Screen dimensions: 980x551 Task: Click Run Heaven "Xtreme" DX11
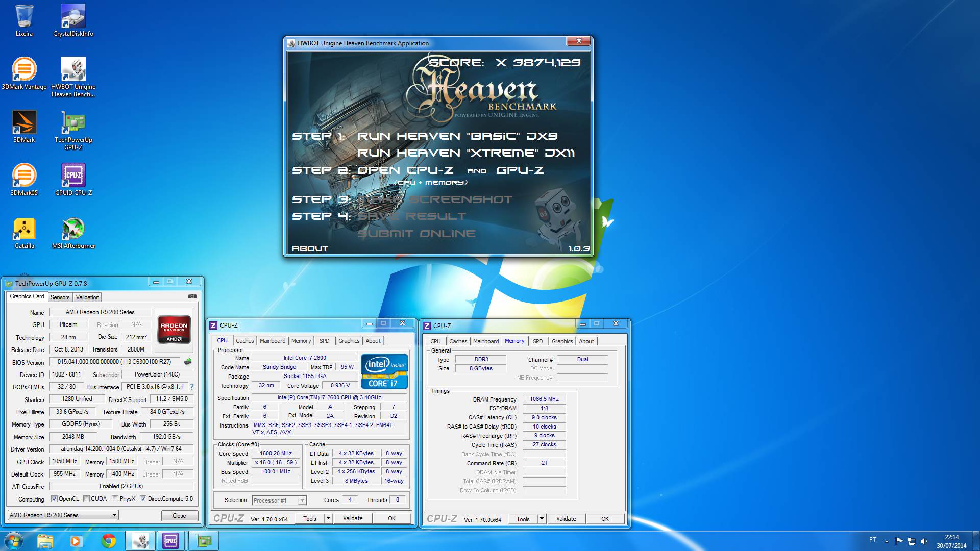tap(466, 153)
